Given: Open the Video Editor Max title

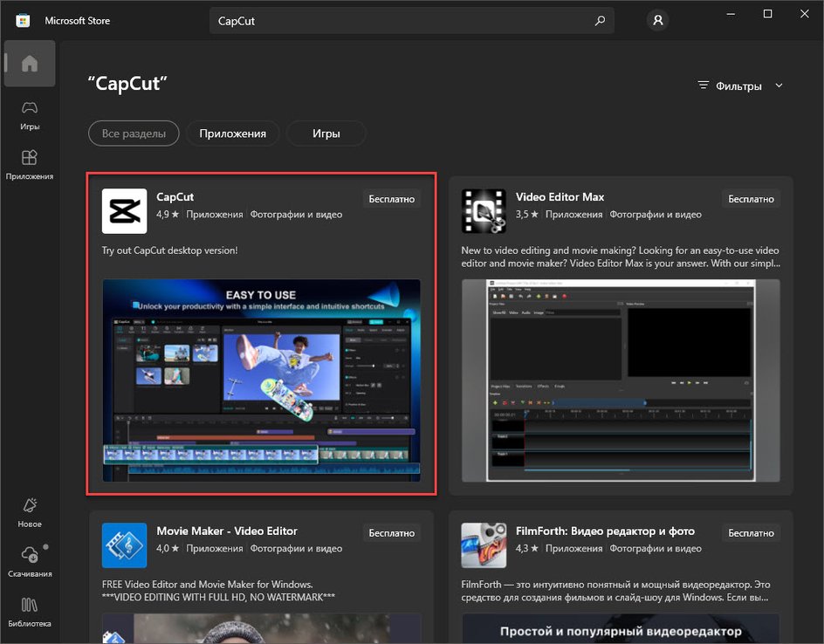Looking at the screenshot, I should tap(560, 197).
